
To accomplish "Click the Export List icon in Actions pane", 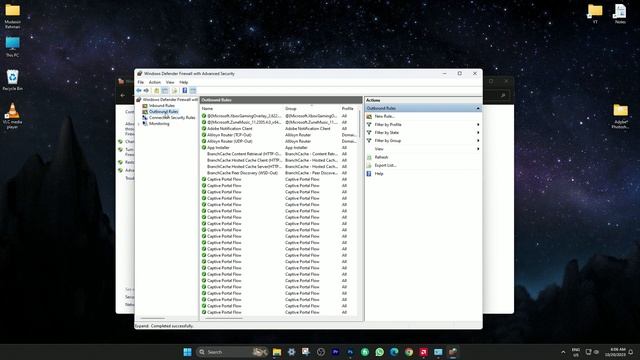I will (x=369, y=165).
